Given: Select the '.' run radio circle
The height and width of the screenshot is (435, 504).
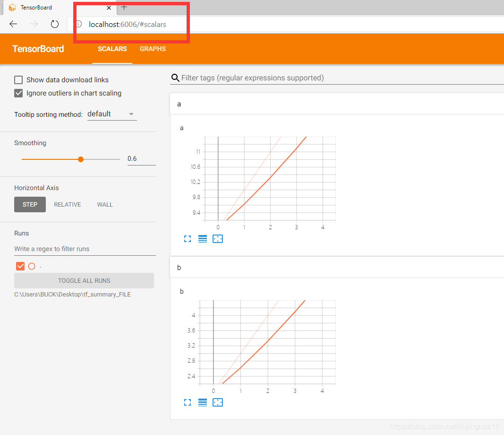Looking at the screenshot, I should click(x=32, y=266).
